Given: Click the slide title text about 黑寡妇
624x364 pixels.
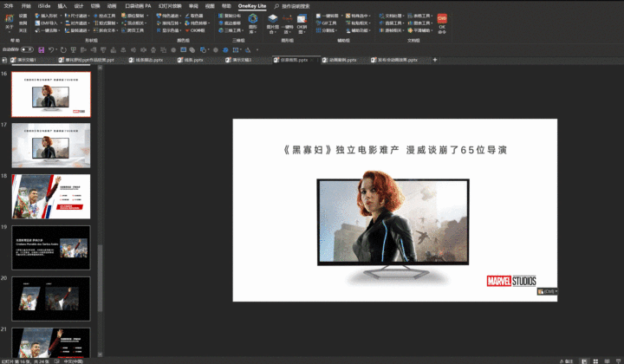Looking at the screenshot, I should (395, 150).
